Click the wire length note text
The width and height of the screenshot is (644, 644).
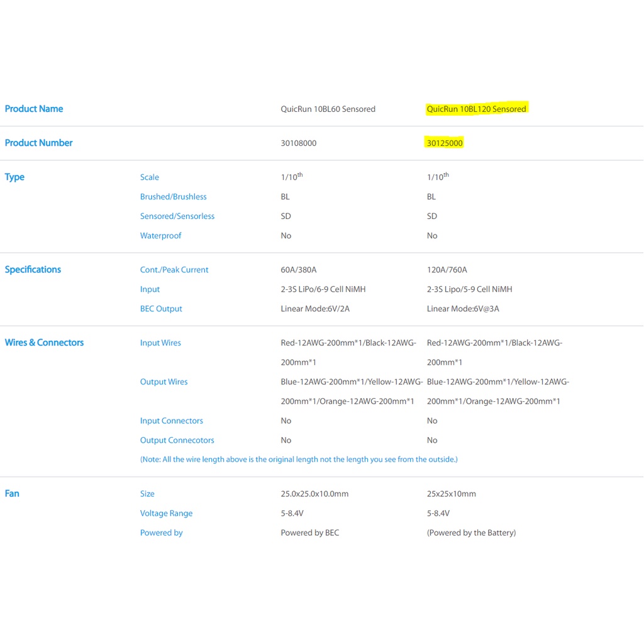point(299,459)
